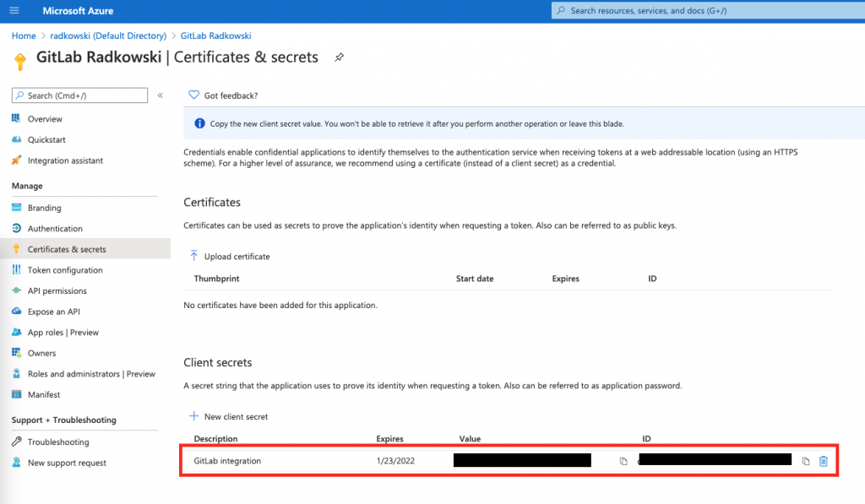Delete the GitLab integration client secret
865x504 pixels.
point(823,461)
